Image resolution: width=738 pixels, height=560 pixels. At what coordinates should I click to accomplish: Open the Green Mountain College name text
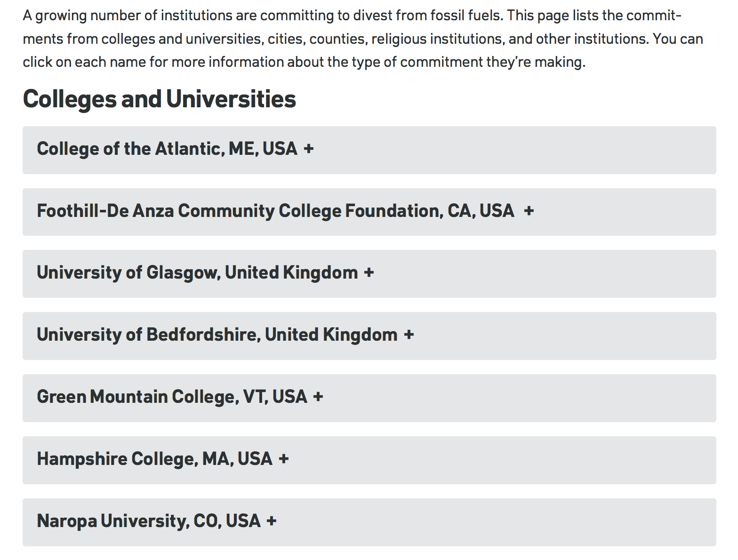coord(172,397)
